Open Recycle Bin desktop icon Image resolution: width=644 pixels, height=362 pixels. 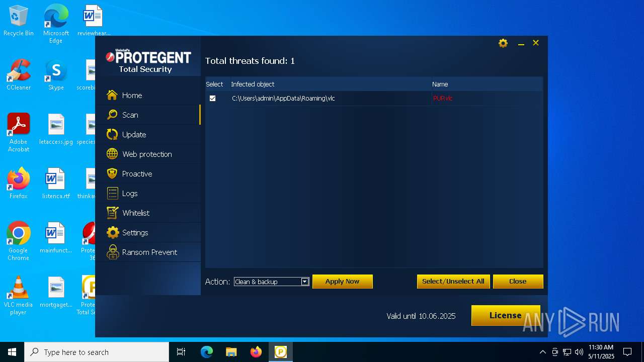click(x=19, y=21)
